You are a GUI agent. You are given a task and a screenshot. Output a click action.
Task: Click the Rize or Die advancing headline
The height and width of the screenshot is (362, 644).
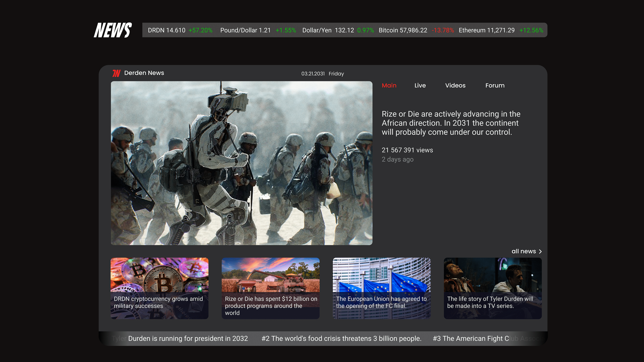click(451, 123)
